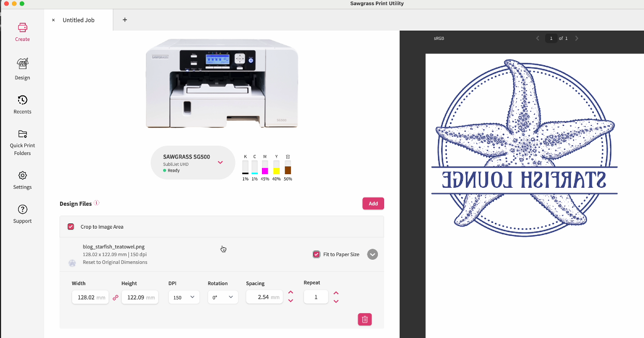Click the preview page number field
This screenshot has width=644, height=338.
(x=551, y=38)
